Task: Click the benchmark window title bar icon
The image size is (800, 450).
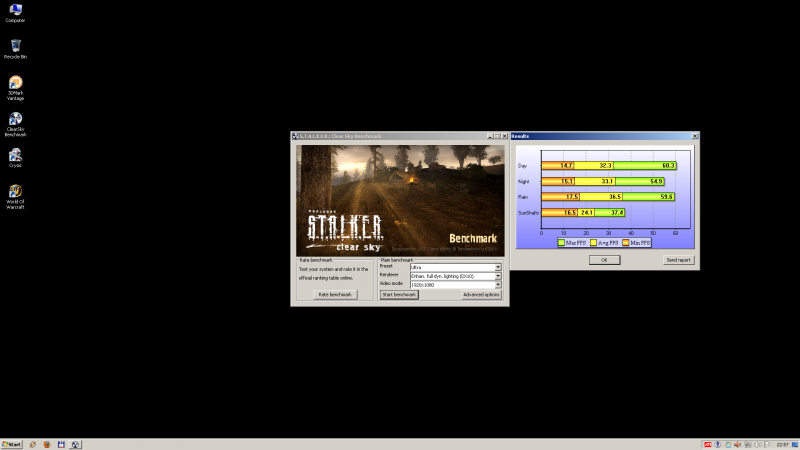Action: pyautogui.click(x=295, y=136)
